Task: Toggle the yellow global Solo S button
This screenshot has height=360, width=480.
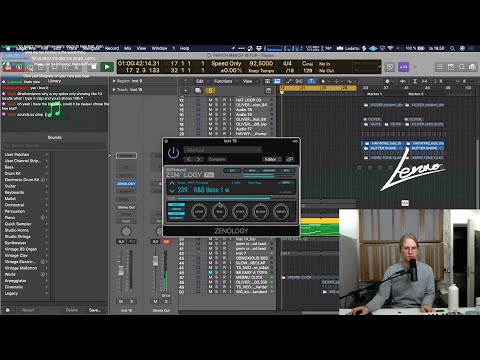Action: tap(210, 90)
